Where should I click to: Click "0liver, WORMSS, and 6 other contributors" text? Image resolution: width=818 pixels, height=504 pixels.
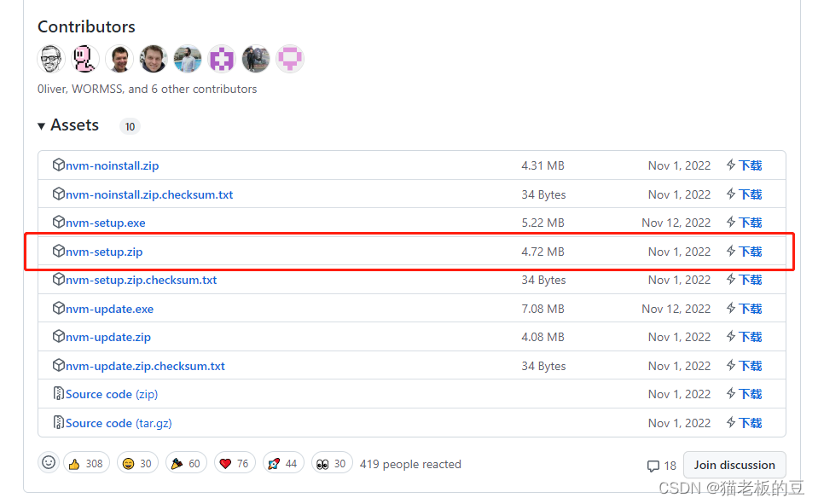point(147,90)
